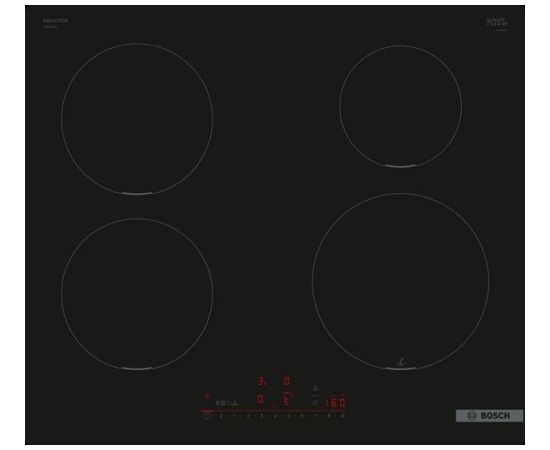Tap the main power on/off symbol

click(207, 416)
